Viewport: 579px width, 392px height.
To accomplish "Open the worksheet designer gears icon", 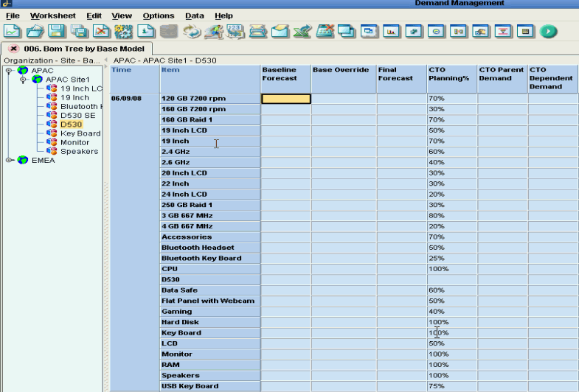I will coord(123,32).
